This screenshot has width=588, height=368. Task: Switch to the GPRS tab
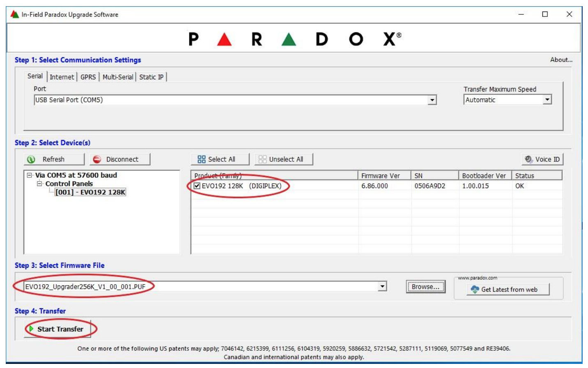tap(88, 77)
